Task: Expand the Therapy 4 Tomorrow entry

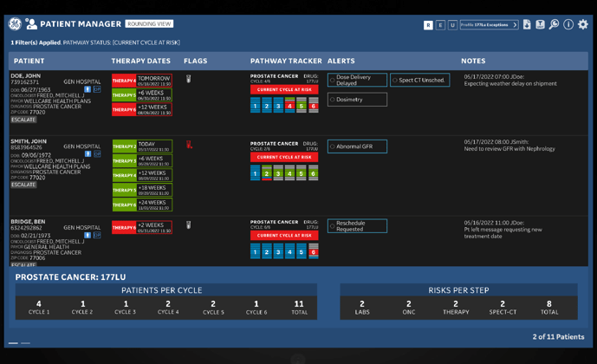Action: [x=142, y=80]
